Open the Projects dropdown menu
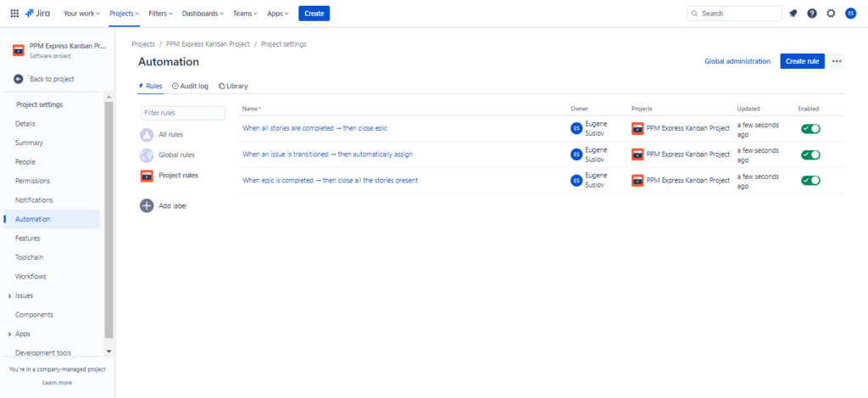 [x=124, y=14]
